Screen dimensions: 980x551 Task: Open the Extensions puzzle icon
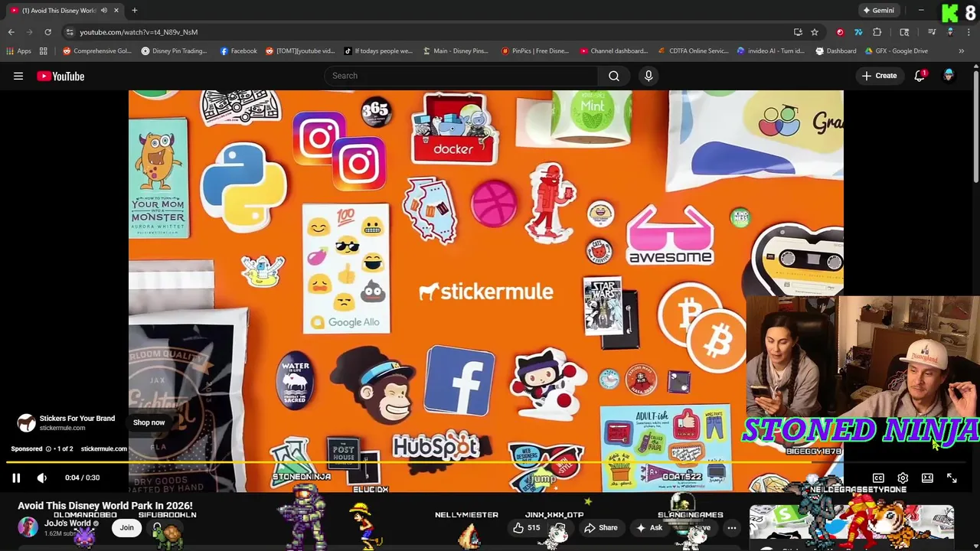[877, 32]
